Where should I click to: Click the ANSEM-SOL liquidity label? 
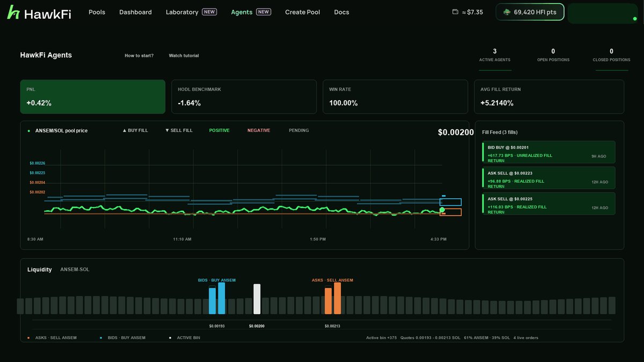pos(75,269)
